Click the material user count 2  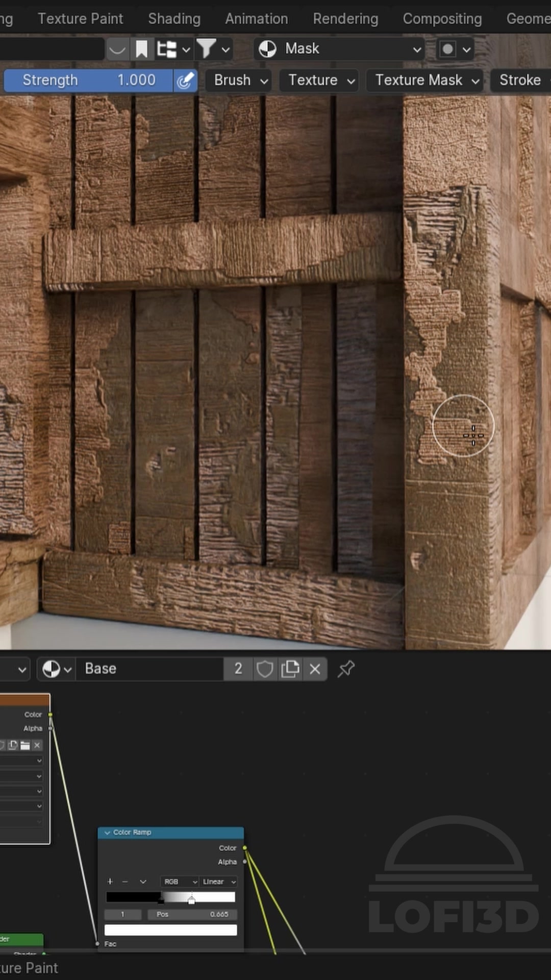point(238,669)
